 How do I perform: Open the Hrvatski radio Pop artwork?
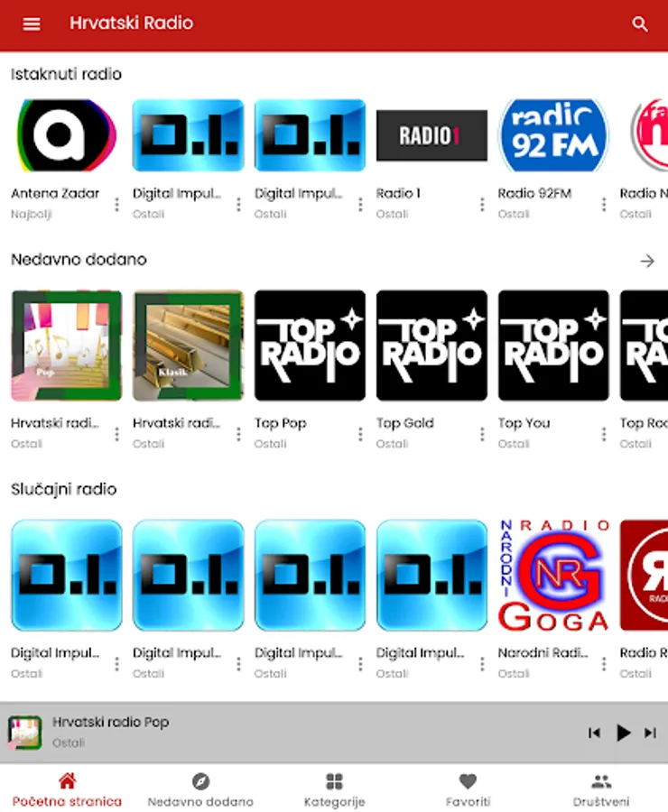point(66,346)
